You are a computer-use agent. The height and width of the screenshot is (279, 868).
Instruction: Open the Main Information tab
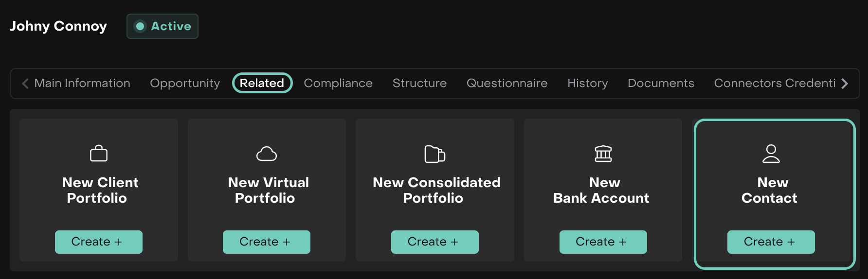(x=82, y=83)
